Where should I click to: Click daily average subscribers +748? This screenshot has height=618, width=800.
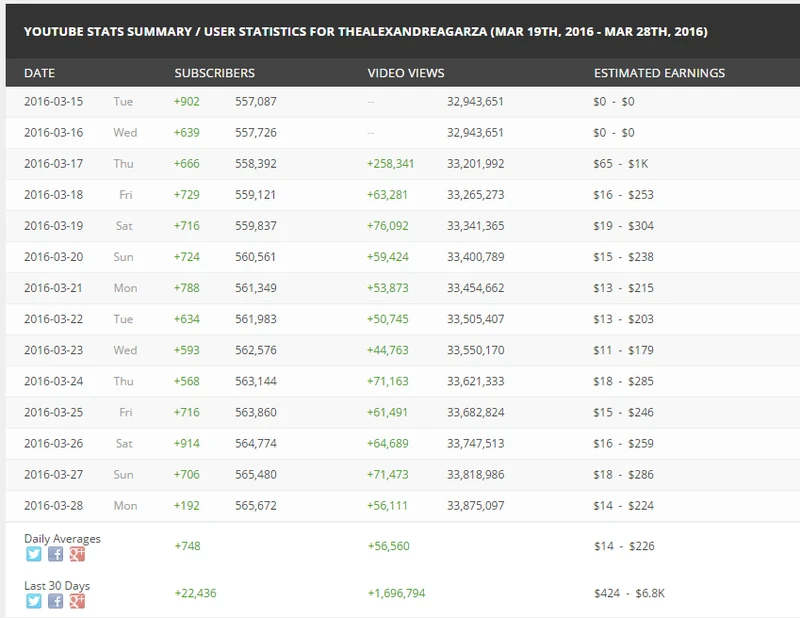click(x=188, y=546)
